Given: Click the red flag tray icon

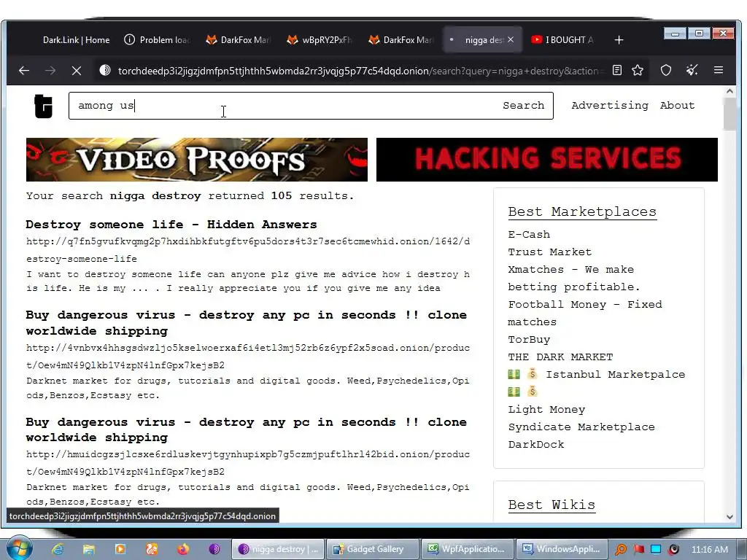Looking at the screenshot, I should point(639,550).
